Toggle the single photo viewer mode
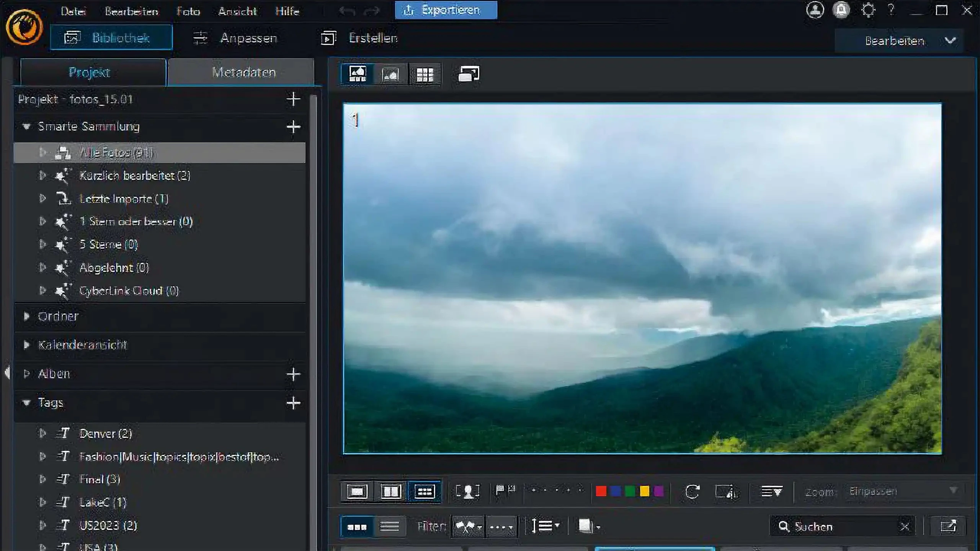 point(357,491)
